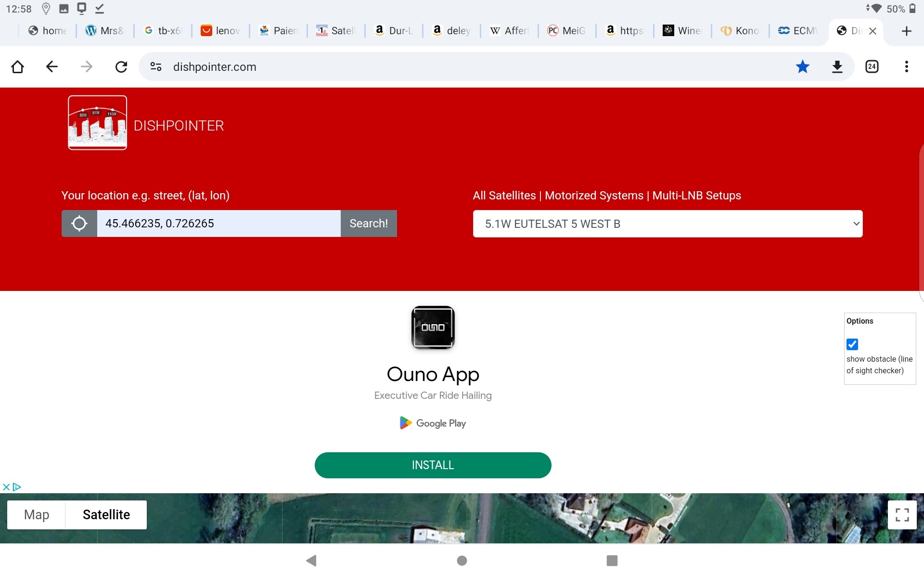Tap the Android back navigation button
This screenshot has width=924, height=578.
coord(311,560)
